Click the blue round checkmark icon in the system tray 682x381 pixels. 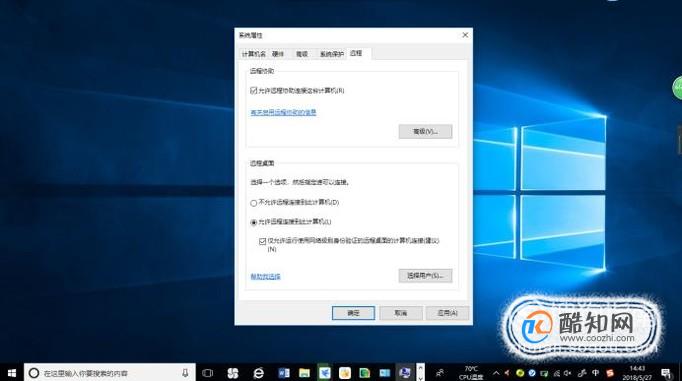point(532,373)
